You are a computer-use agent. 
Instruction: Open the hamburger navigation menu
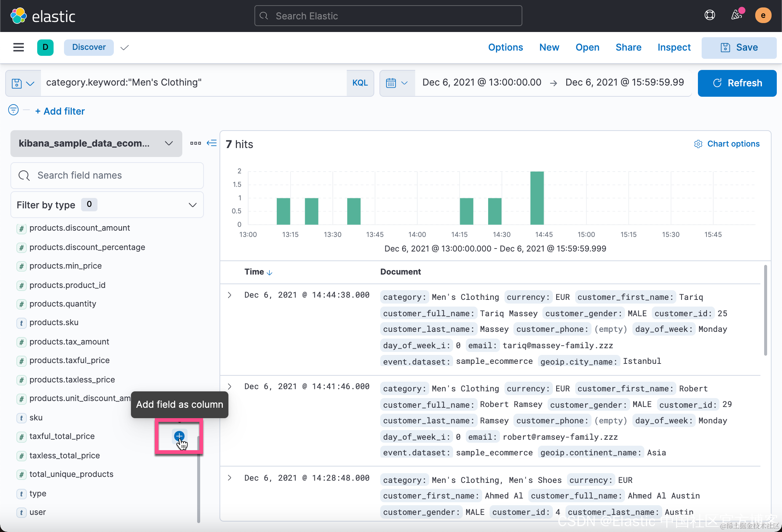[x=18, y=47]
